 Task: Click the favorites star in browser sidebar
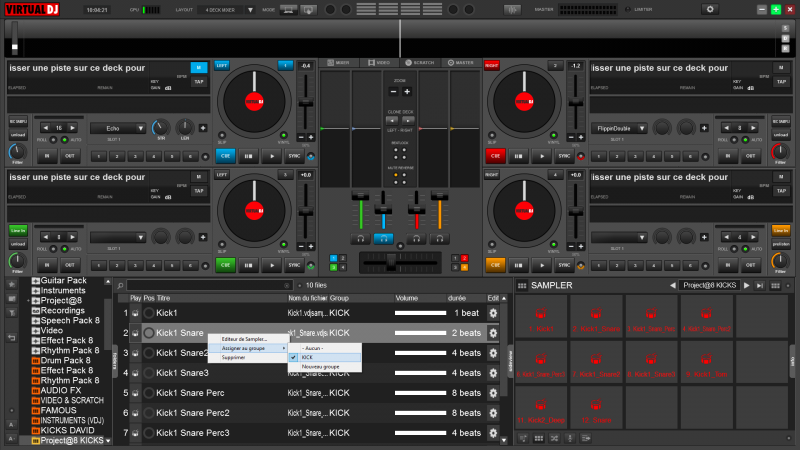(12, 284)
